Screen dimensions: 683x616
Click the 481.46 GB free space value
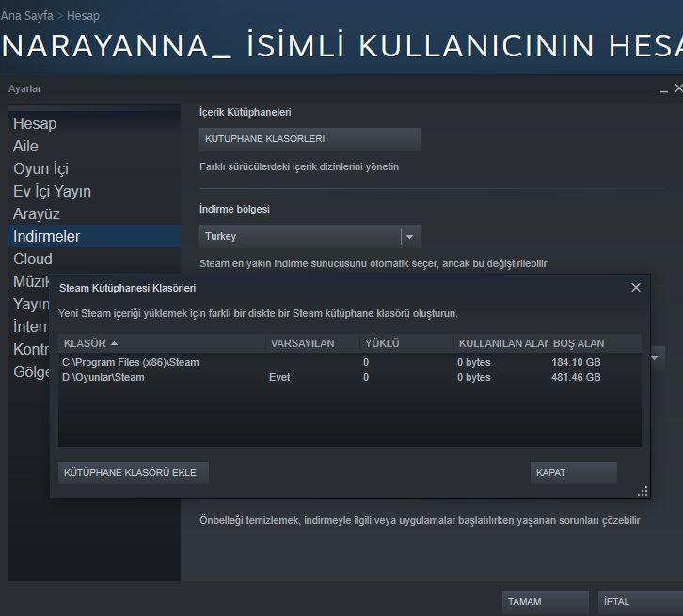click(576, 377)
